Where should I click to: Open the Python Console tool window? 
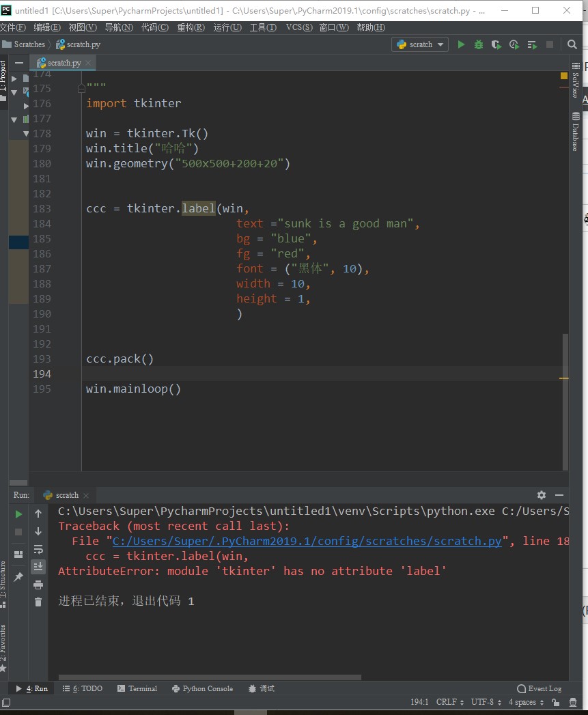pyautogui.click(x=203, y=688)
